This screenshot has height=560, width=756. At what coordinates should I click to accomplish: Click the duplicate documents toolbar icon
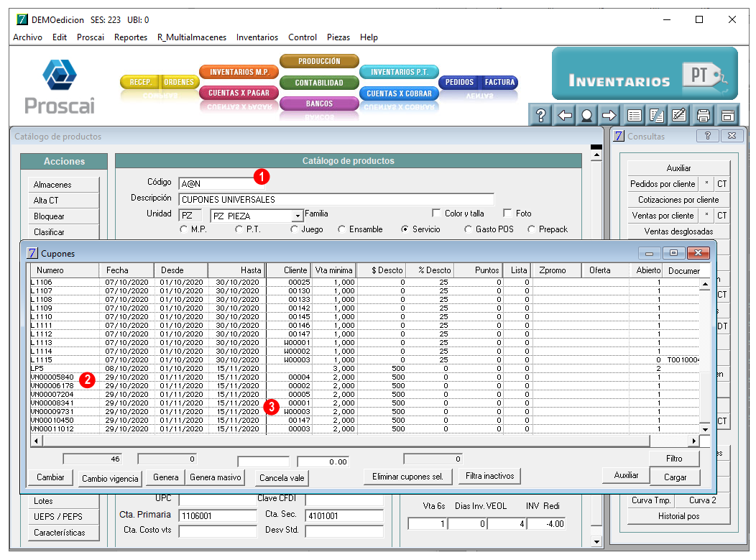pyautogui.click(x=657, y=115)
